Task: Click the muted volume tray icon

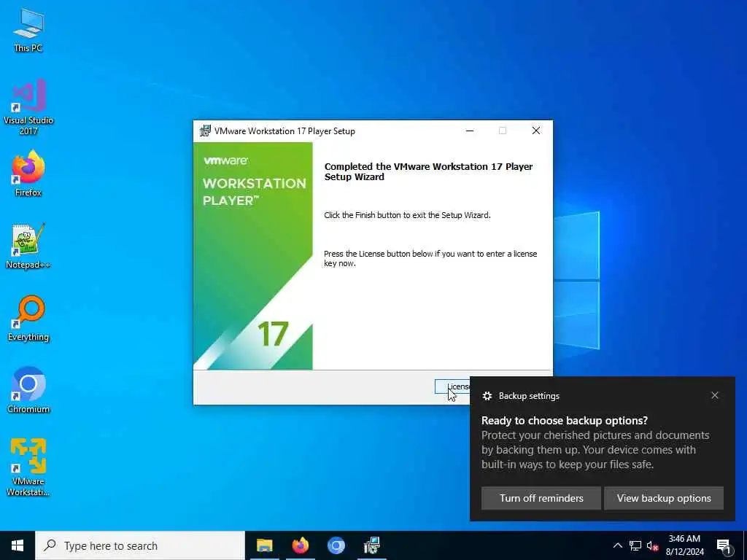Action: [652, 545]
